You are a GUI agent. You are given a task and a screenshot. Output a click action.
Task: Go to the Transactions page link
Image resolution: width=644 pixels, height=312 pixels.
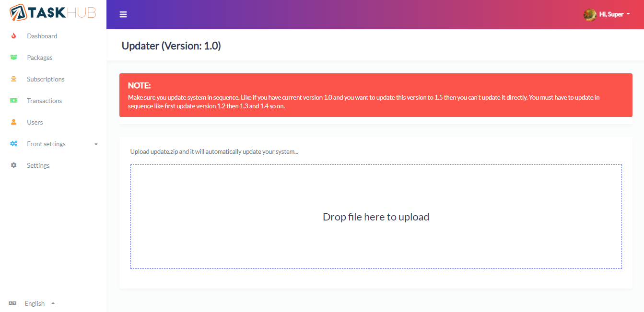point(45,100)
